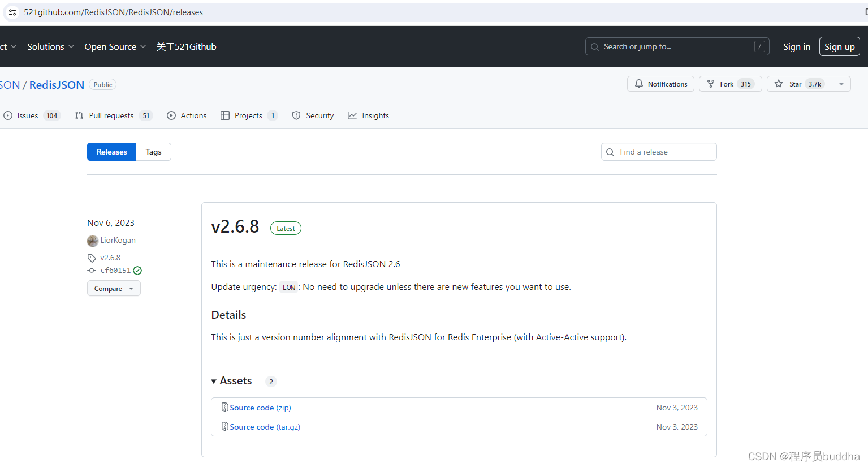Click the Nov 3, 2023 date on zip row
The image size is (868, 467).
[677, 408]
